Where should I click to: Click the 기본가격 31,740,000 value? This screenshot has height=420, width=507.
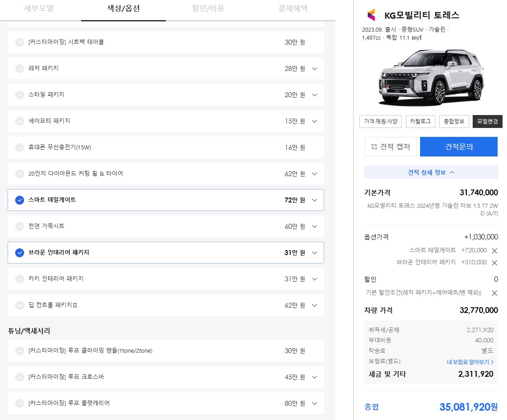pos(479,193)
